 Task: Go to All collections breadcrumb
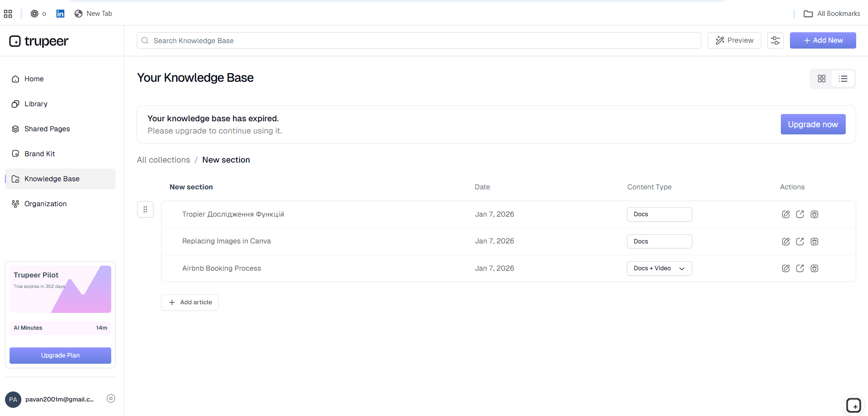163,160
